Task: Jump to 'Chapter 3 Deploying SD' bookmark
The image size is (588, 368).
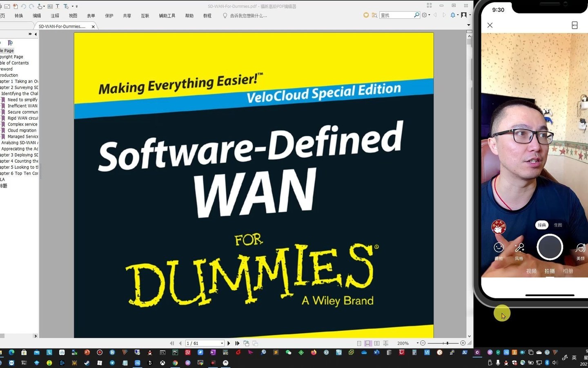Action: (19, 155)
